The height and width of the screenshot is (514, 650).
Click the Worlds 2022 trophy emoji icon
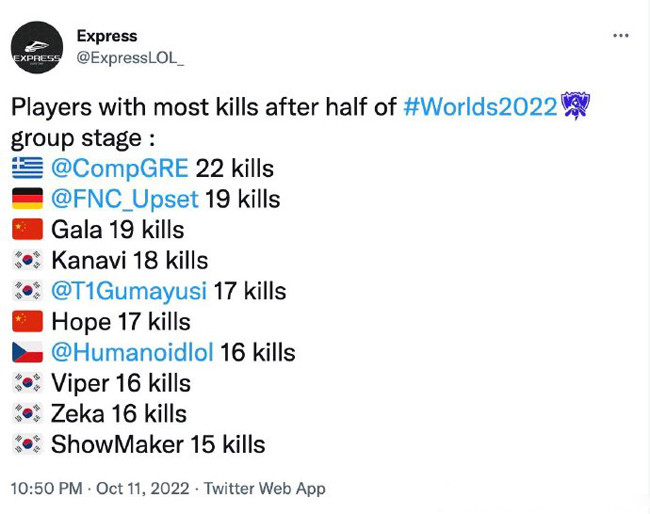tap(575, 106)
